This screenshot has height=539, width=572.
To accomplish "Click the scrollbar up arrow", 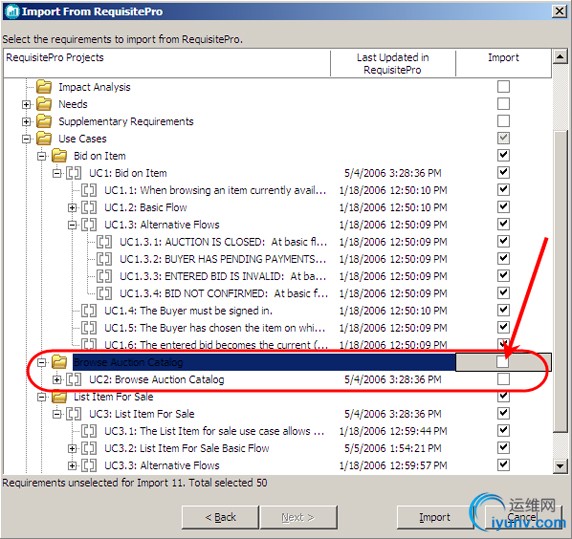I will [x=560, y=57].
